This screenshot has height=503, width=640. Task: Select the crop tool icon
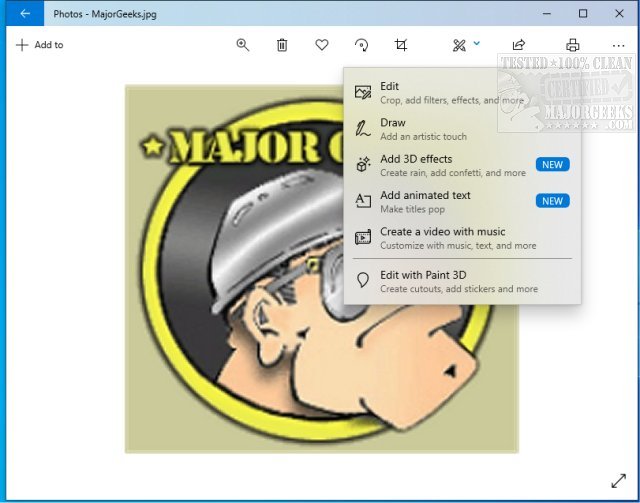(x=401, y=45)
